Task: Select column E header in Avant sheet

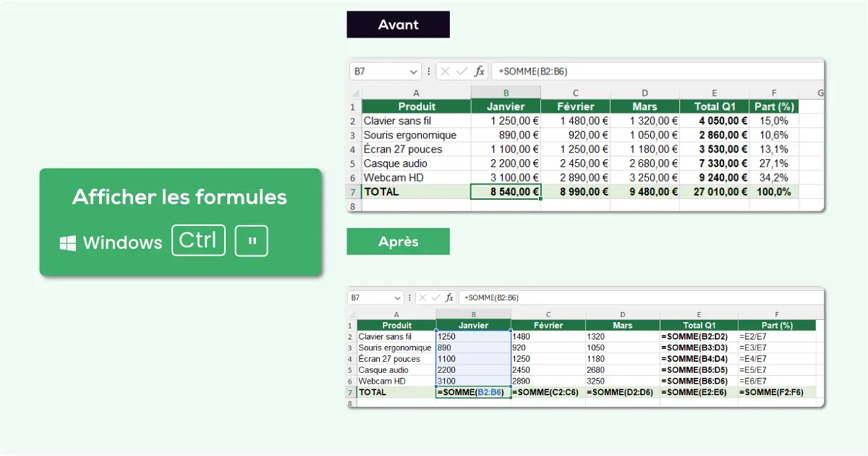Action: tap(714, 93)
